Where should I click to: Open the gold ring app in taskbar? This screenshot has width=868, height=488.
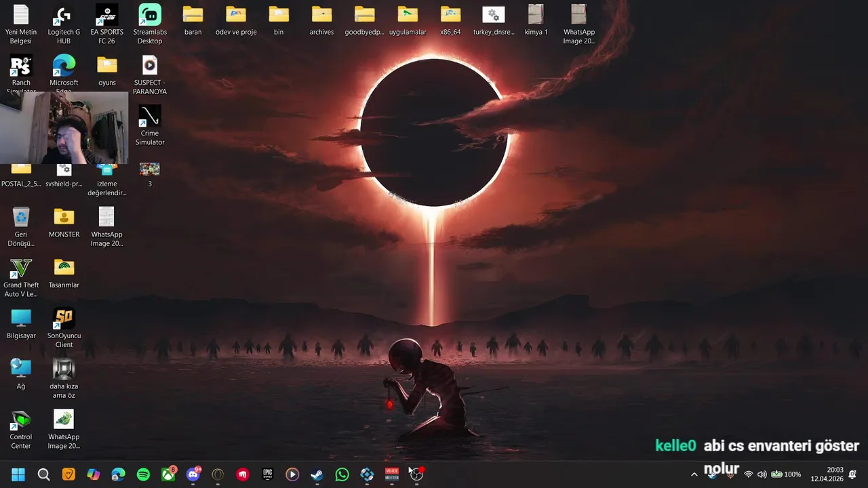pyautogui.click(x=218, y=474)
